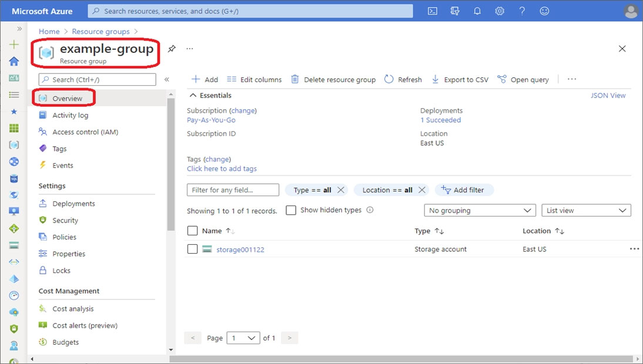Open the notifications bell

(477, 11)
